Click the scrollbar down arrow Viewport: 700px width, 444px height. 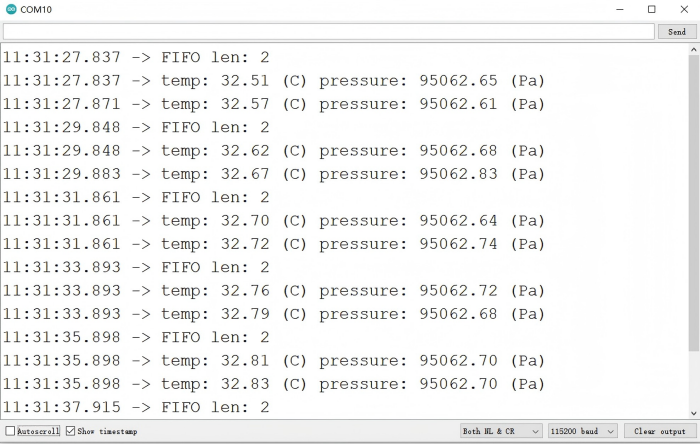694,411
